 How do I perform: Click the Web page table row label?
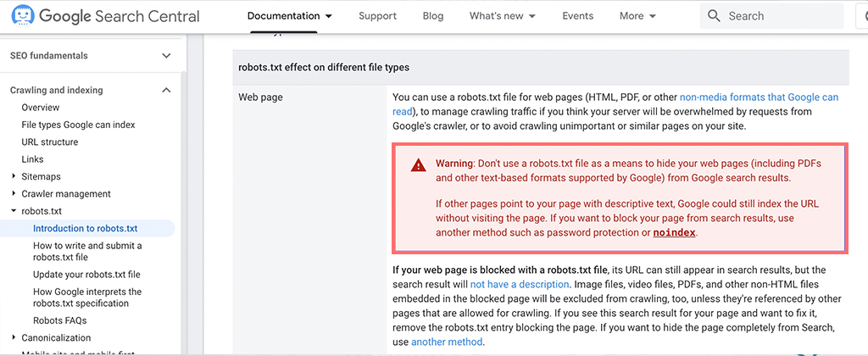(x=260, y=97)
